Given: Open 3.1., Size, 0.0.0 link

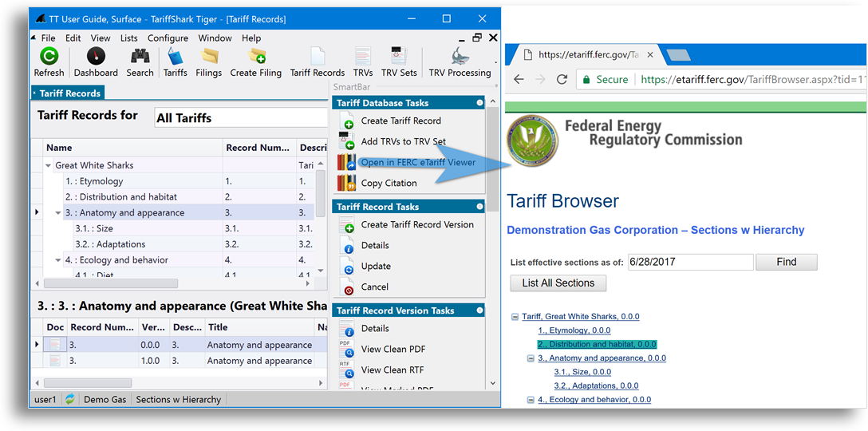Looking at the screenshot, I should [x=582, y=372].
